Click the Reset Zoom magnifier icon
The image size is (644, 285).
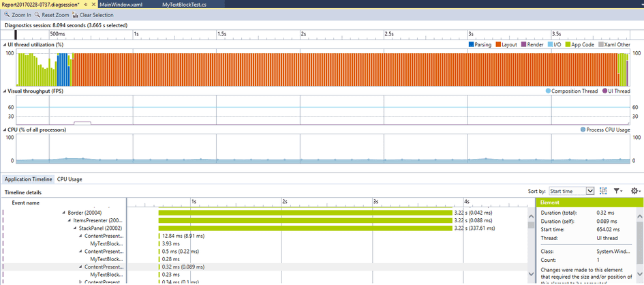click(37, 15)
